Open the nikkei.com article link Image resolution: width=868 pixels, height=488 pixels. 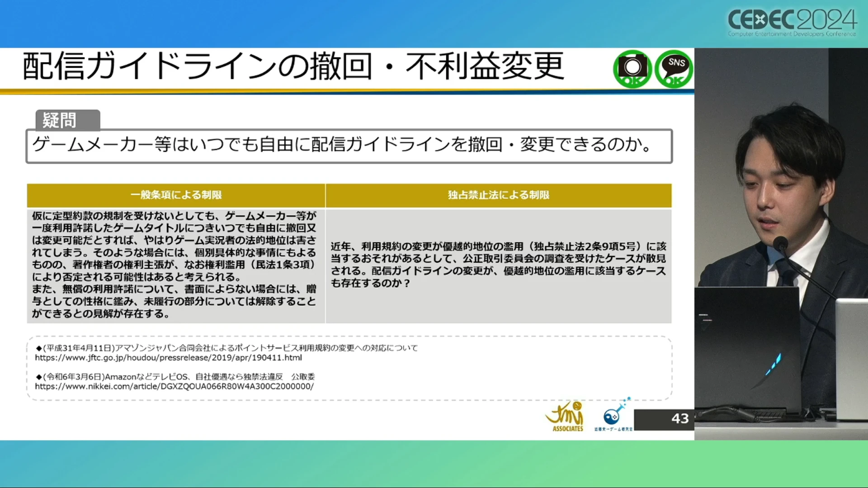tap(174, 387)
